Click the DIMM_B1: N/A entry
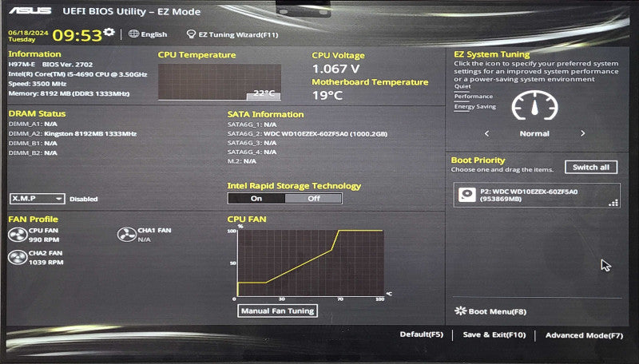Viewport: 639px width, 364px height. pyautogui.click(x=33, y=144)
